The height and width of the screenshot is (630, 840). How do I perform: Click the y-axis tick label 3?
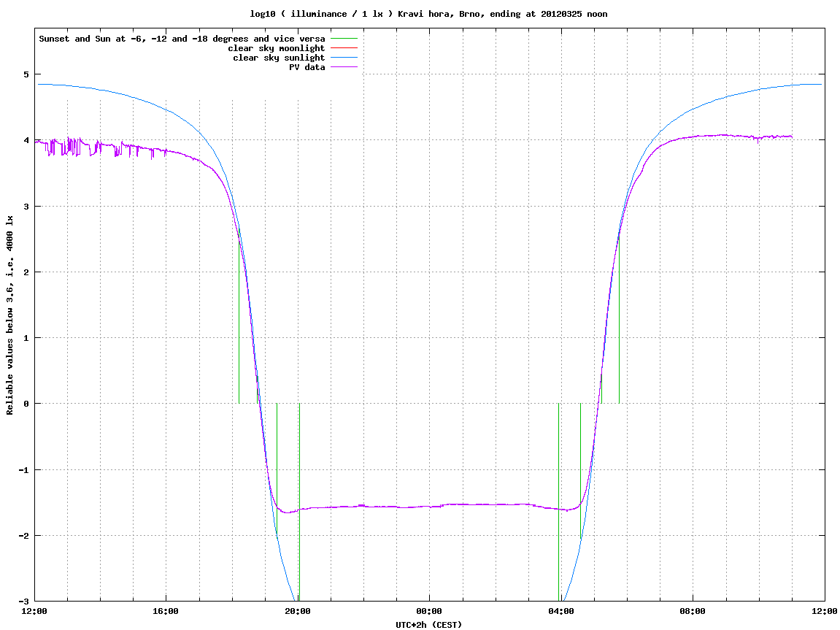pos(26,207)
